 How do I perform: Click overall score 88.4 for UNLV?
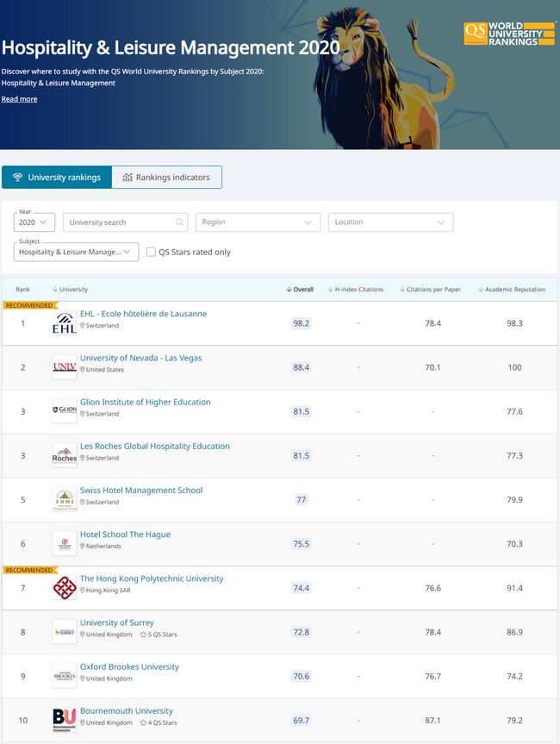click(301, 367)
